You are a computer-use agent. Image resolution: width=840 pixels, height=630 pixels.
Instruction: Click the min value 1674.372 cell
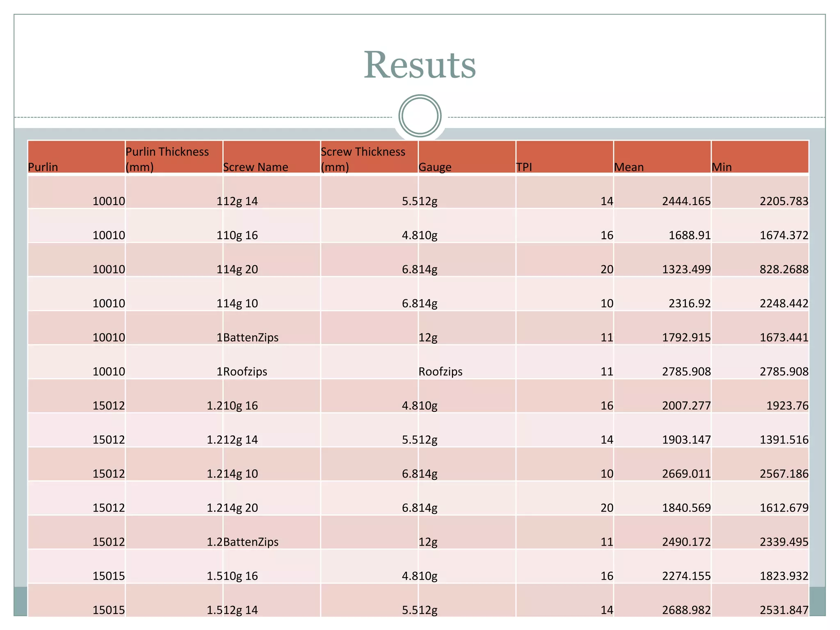760,226
